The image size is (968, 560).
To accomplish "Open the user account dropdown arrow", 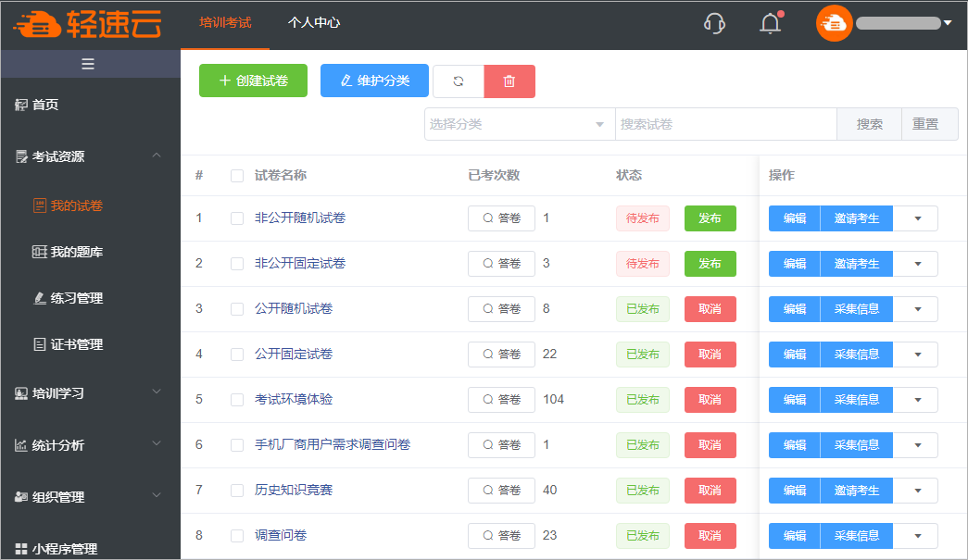I will click(x=948, y=23).
